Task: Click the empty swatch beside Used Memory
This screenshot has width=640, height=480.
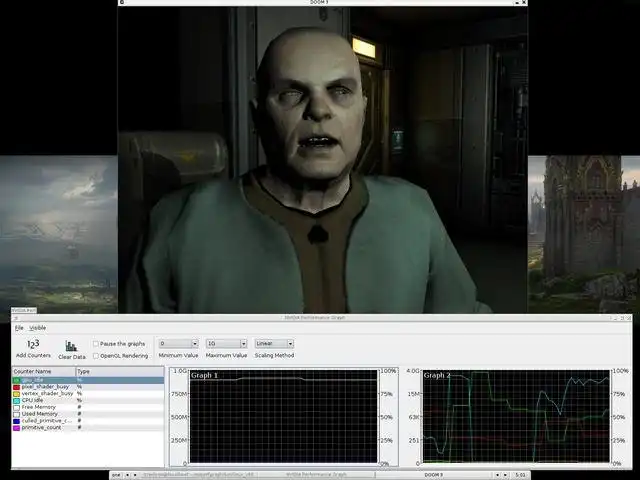Action: click(16, 414)
